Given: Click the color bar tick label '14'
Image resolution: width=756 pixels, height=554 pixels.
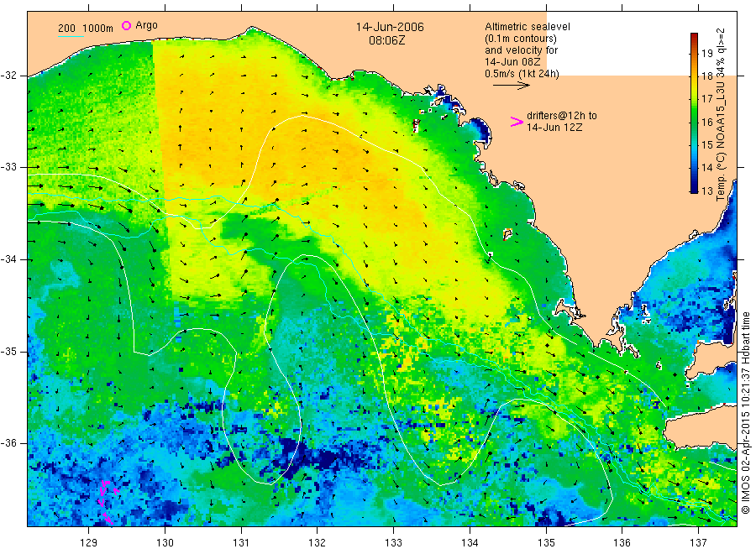Looking at the screenshot, I should [706, 168].
